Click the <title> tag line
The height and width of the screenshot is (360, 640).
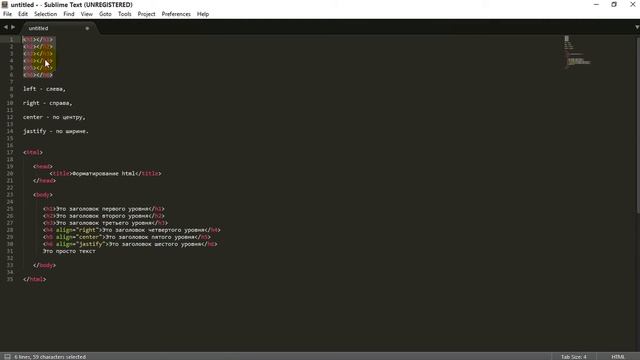105,173
